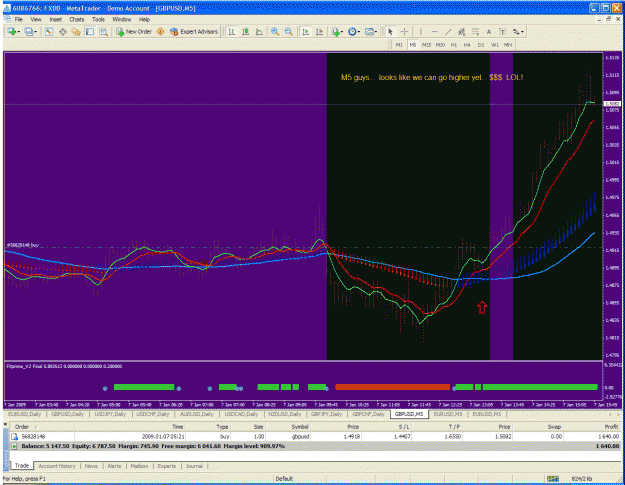
Task: Select the Trendline drawing tool
Action: [448, 31]
